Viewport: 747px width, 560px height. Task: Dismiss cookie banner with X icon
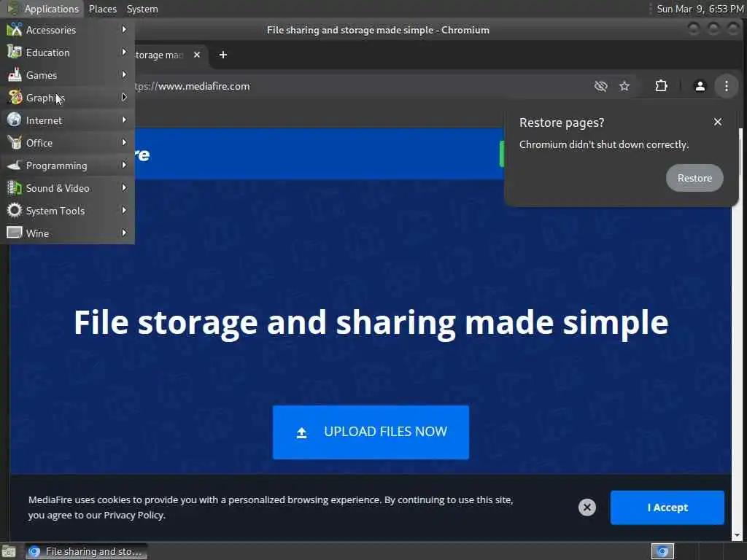[587, 507]
